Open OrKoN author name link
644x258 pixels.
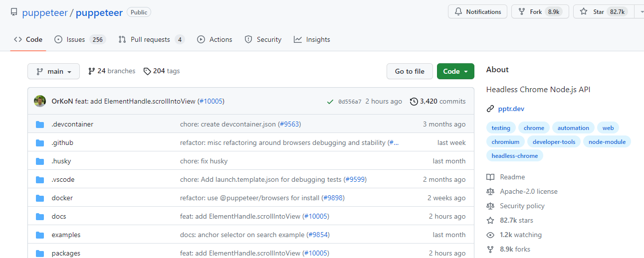point(62,101)
